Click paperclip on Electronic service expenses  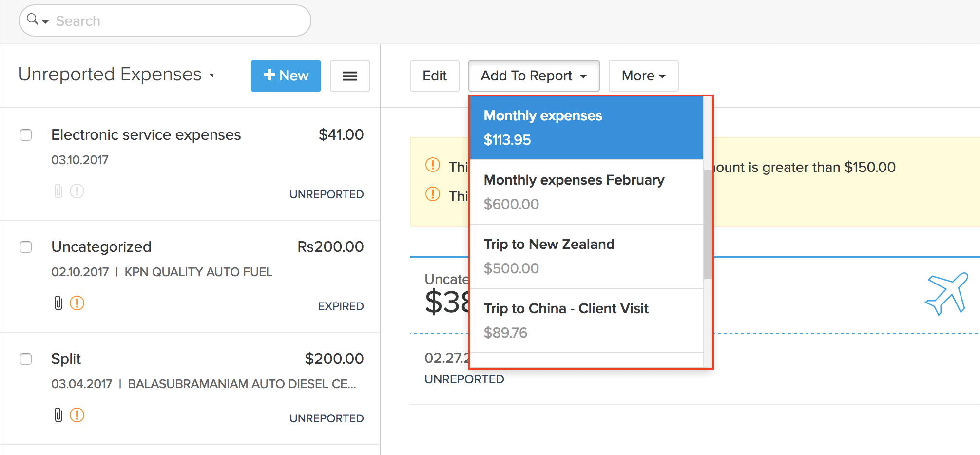pos(58,191)
